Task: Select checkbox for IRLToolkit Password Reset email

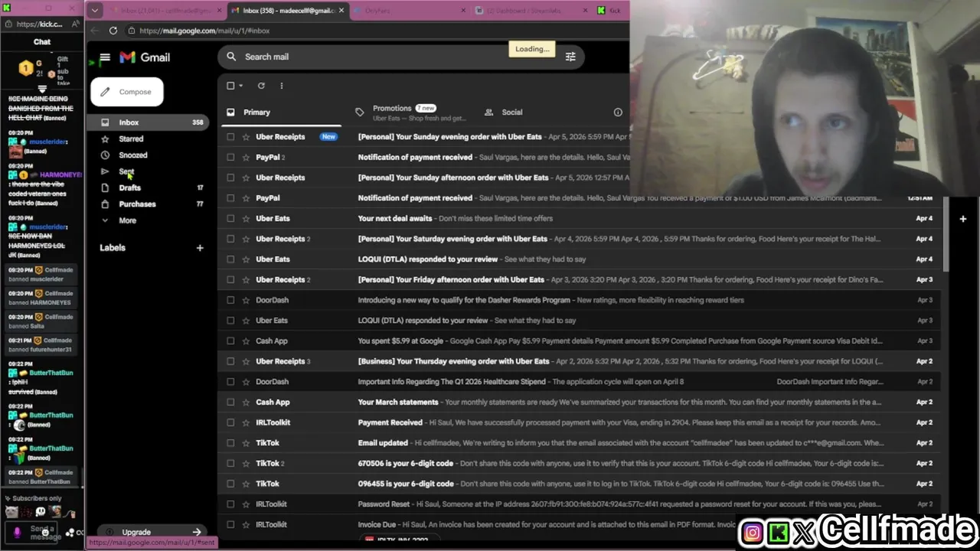Action: pyautogui.click(x=230, y=504)
